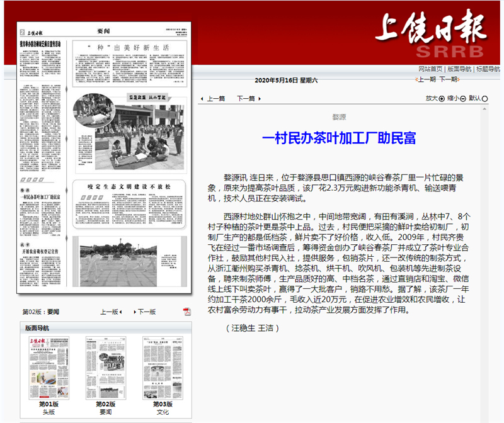Open the 版面导航 link in the top bar
The width and height of the screenshot is (504, 423).
(x=459, y=69)
